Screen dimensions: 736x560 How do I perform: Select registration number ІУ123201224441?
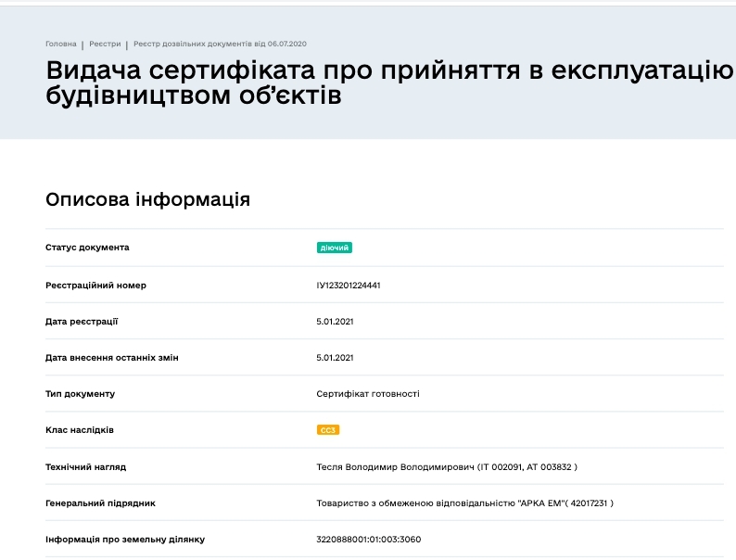point(349,286)
